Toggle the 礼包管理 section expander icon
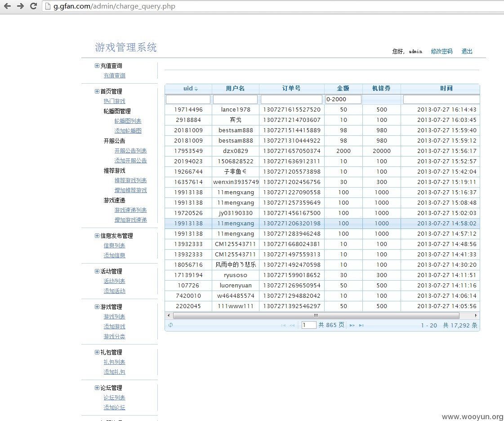Viewport: 504px width, 421px height. point(97,352)
